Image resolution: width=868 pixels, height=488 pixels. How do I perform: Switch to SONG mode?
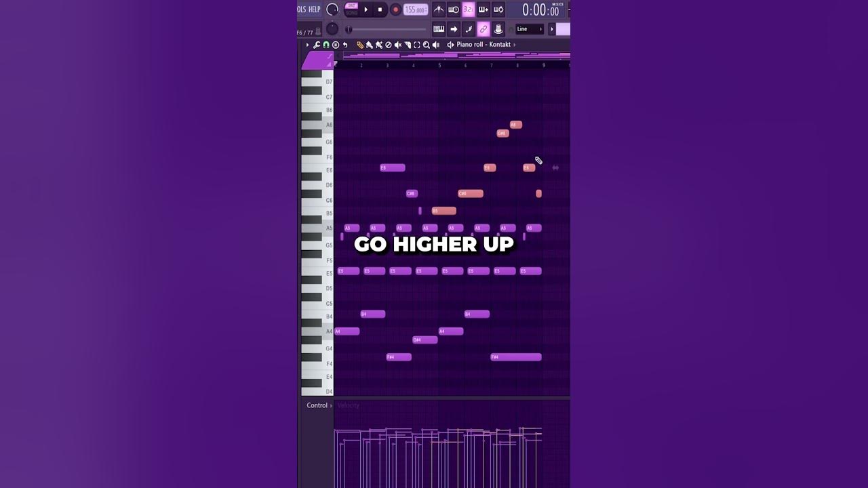pyautogui.click(x=351, y=13)
